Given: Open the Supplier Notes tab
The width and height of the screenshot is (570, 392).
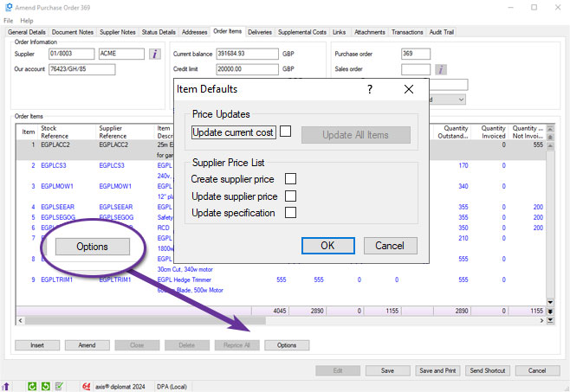Looking at the screenshot, I should [x=118, y=32].
